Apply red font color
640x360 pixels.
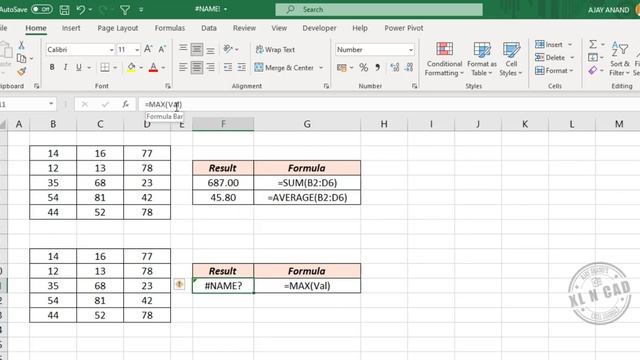coord(153,67)
